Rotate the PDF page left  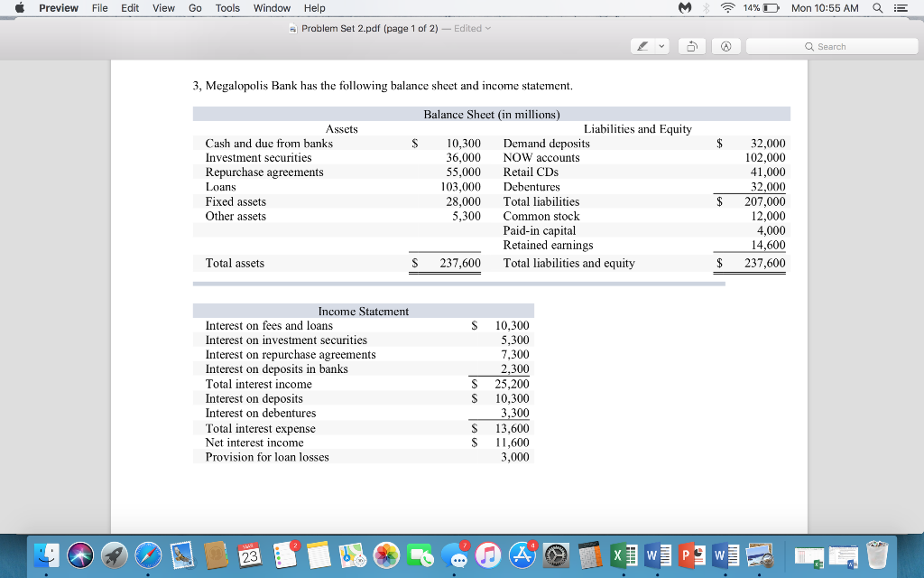point(692,45)
